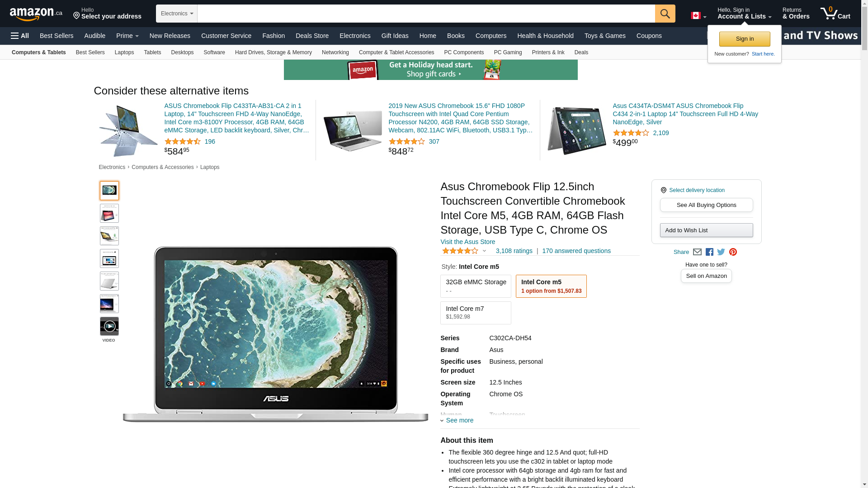Open the shopping cart icon
Viewport: 868px width, 488px height.
point(835,14)
